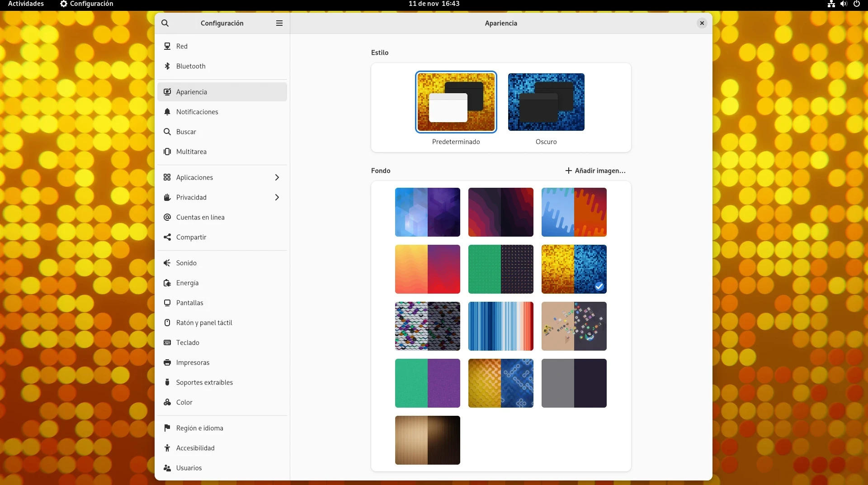This screenshot has height=485, width=868.
Task: Open the Pantallas settings panel
Action: [190, 303]
